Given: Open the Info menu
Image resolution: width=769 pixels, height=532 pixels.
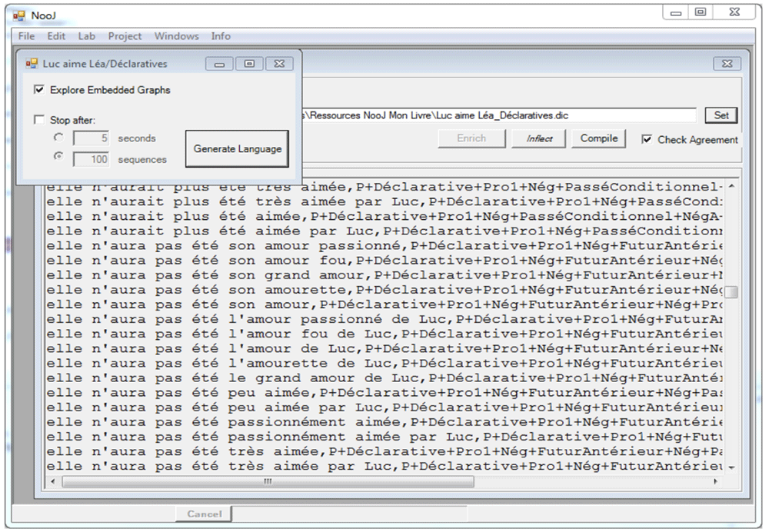Looking at the screenshot, I should tap(221, 36).
